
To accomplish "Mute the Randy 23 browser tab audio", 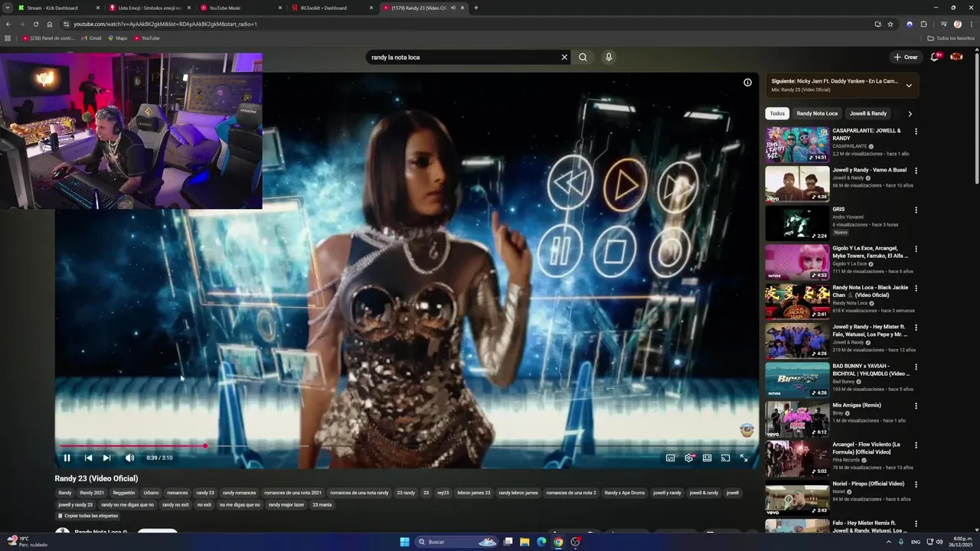I will 452,8.
